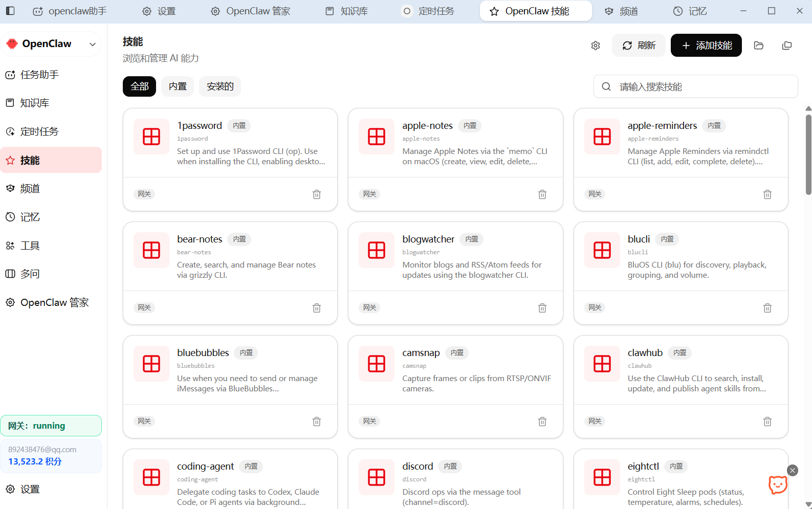This screenshot has height=509, width=812.
Task: Delete the blucli skill
Action: pos(767,308)
